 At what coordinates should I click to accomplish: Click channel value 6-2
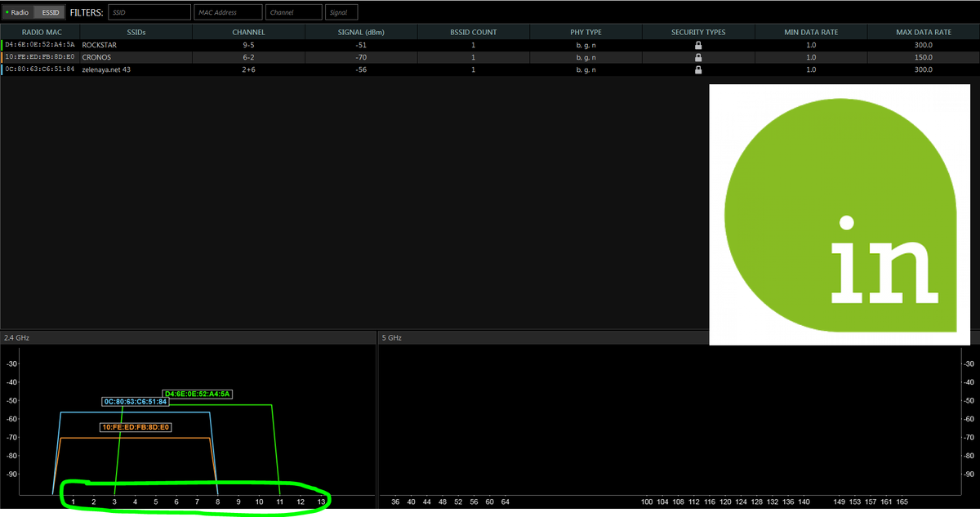point(248,57)
